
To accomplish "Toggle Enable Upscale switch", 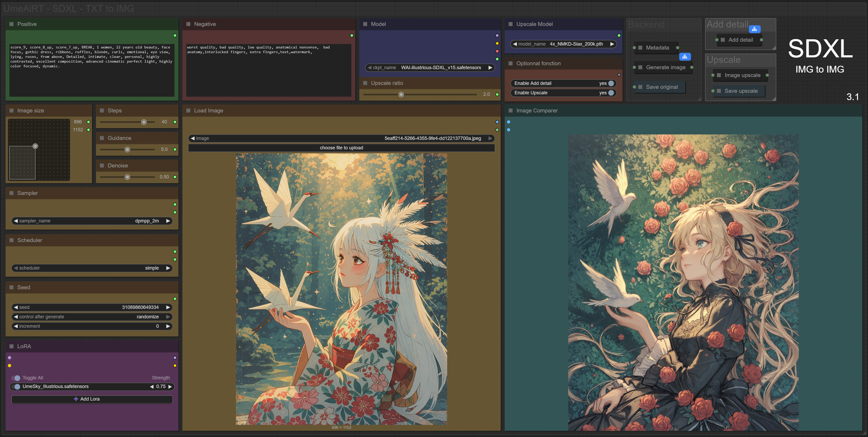I will pyautogui.click(x=611, y=93).
